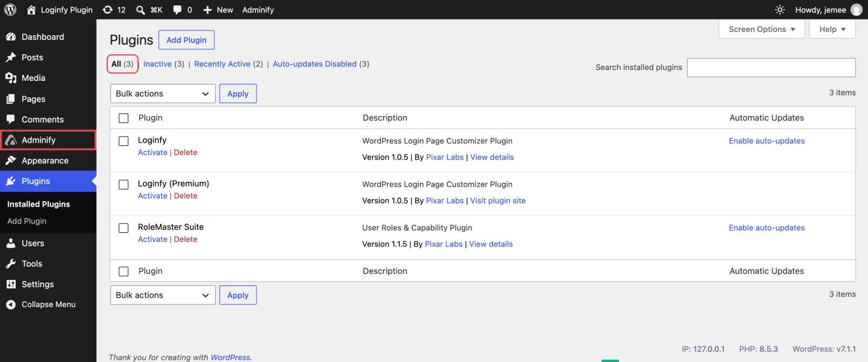
Task: Check the RoleMaster Suite plugin checkbox
Action: pyautogui.click(x=124, y=228)
